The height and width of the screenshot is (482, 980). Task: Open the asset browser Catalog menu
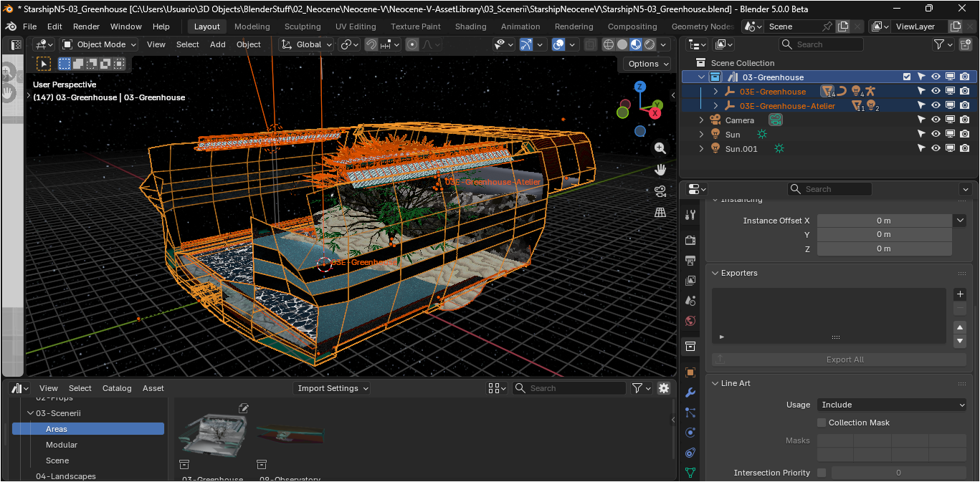pyautogui.click(x=117, y=388)
